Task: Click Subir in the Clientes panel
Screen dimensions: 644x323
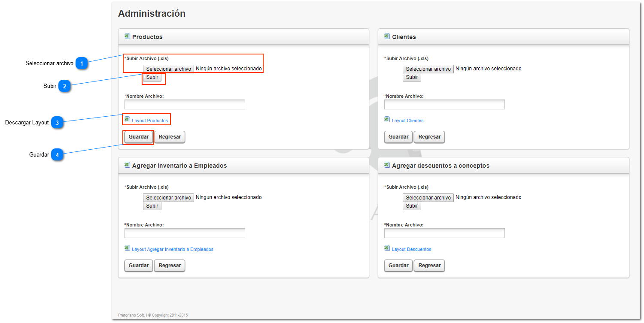Action: pyautogui.click(x=412, y=77)
